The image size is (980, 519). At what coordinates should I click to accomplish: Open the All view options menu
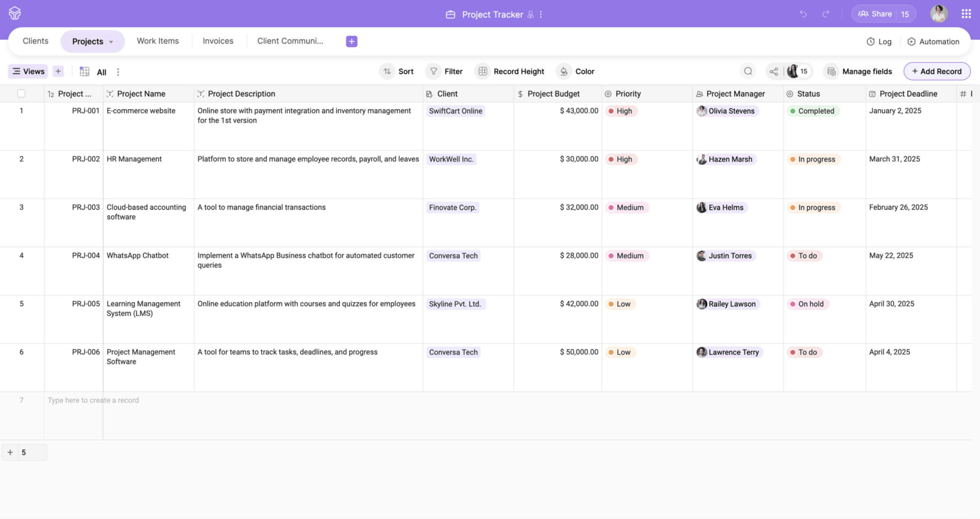(118, 72)
